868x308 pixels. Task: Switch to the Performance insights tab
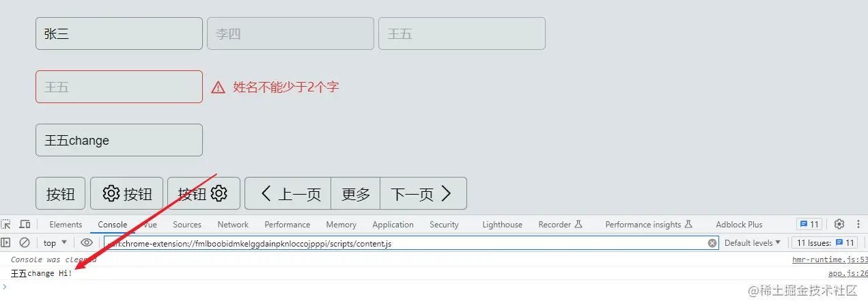[x=649, y=224]
